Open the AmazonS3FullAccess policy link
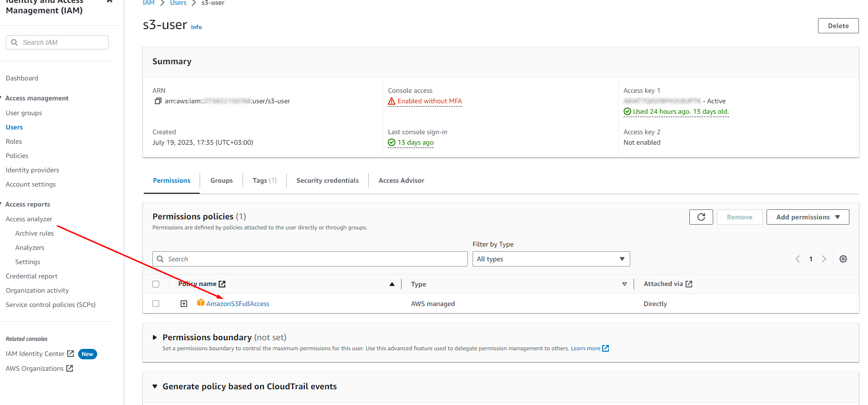The height and width of the screenshot is (405, 868). [238, 304]
